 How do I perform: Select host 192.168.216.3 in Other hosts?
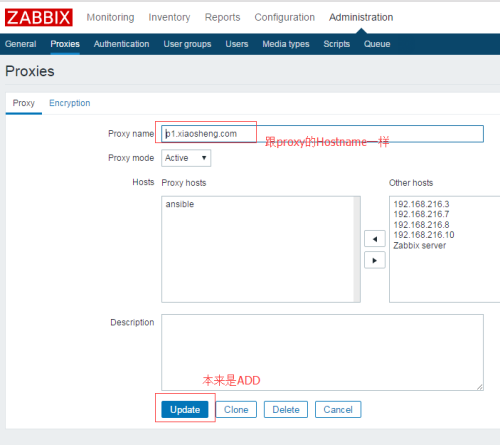(421, 204)
